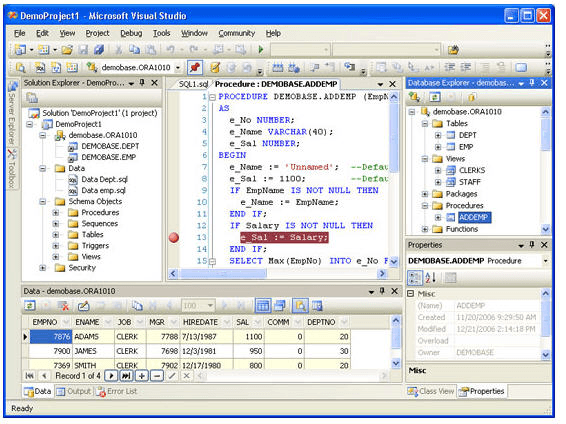Collapse the Misc category in Properties
This screenshot has height=424, width=566.
pyautogui.click(x=411, y=294)
